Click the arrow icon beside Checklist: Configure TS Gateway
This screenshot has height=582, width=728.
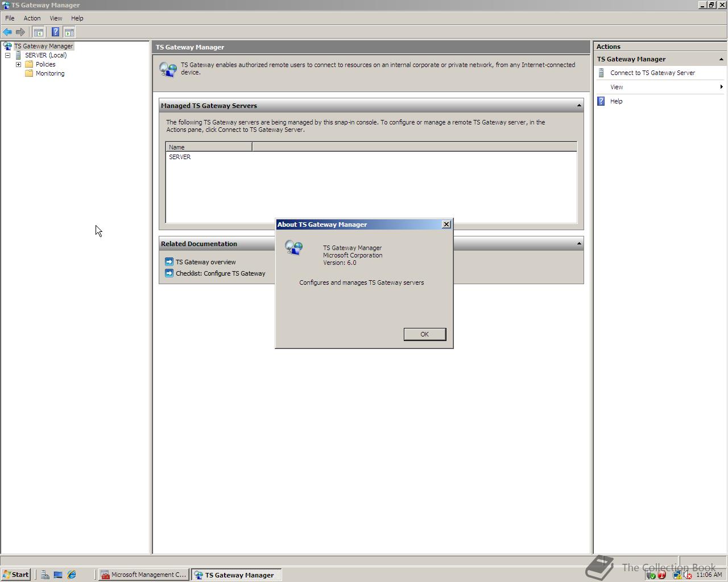coord(169,273)
